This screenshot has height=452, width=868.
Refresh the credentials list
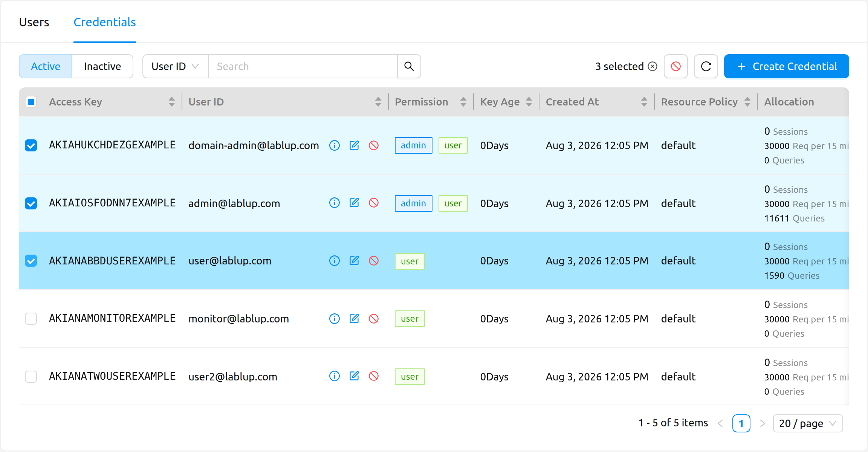[x=706, y=66]
